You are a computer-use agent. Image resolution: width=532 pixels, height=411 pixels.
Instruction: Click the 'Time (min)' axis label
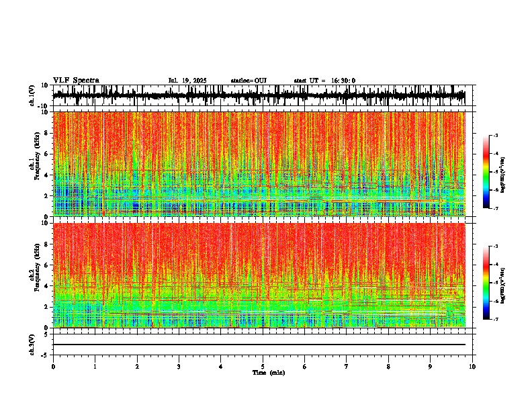coord(269,373)
